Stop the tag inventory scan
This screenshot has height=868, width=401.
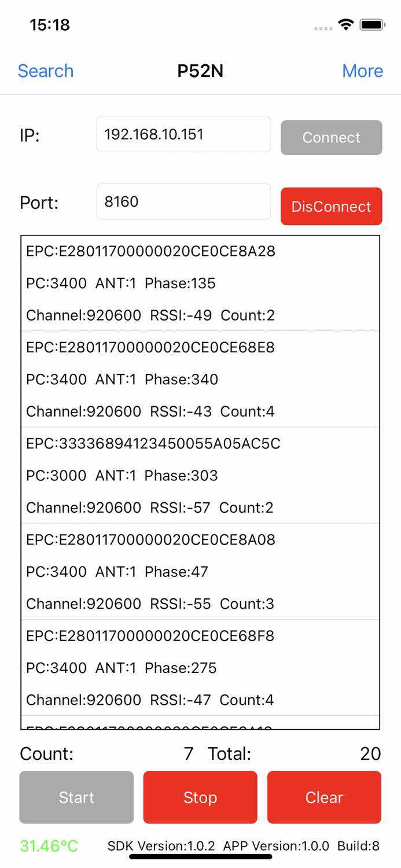click(200, 797)
